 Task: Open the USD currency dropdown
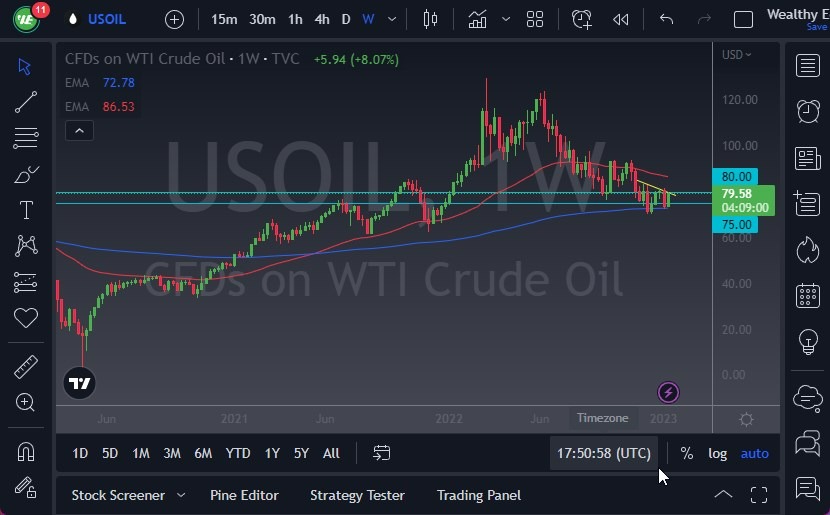click(x=736, y=55)
